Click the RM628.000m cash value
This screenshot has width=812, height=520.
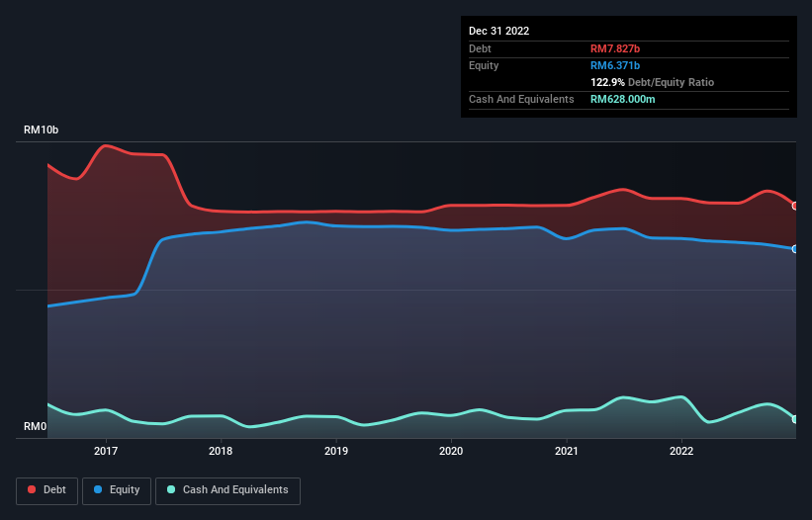622,99
